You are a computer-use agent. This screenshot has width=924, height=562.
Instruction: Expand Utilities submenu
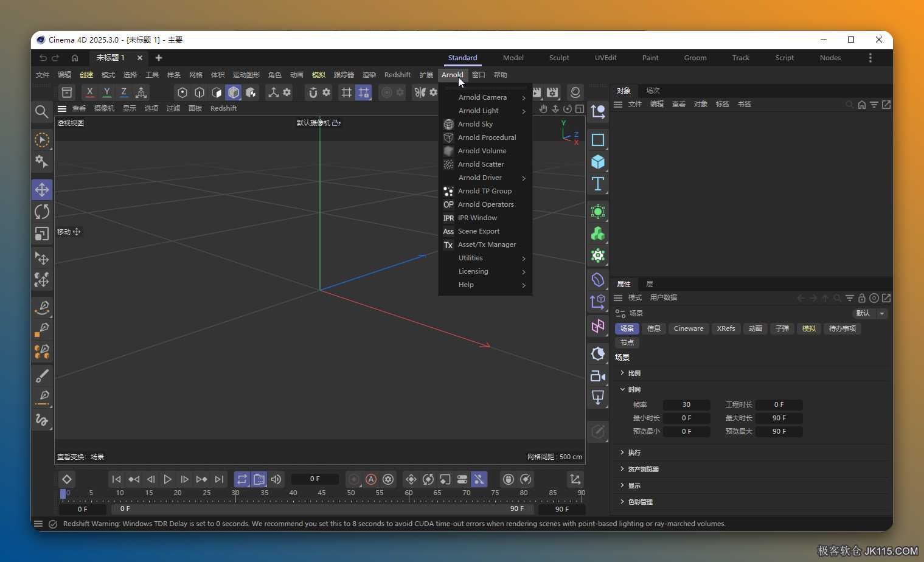click(485, 258)
